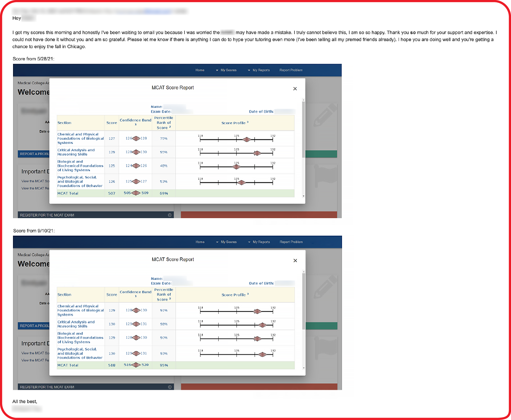Screen dimensions: 511x420
Task: Click the 518 MCAT Total confidence band diamond
Action: pyautogui.click(x=136, y=365)
